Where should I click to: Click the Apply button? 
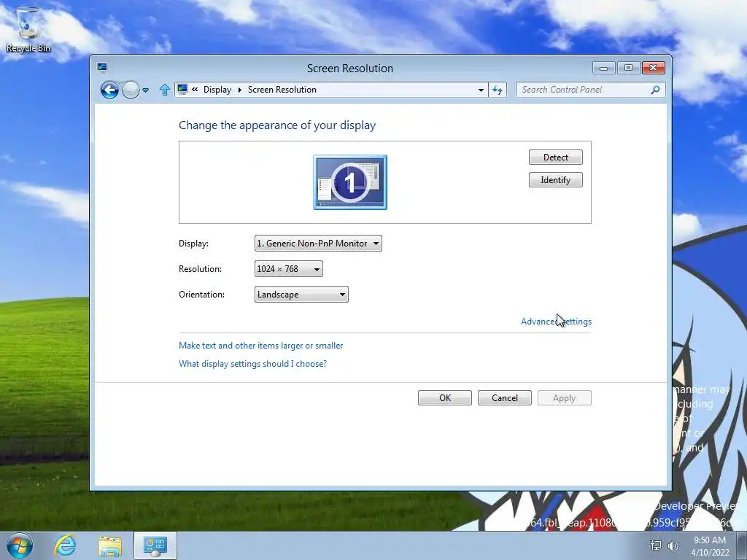tap(565, 398)
